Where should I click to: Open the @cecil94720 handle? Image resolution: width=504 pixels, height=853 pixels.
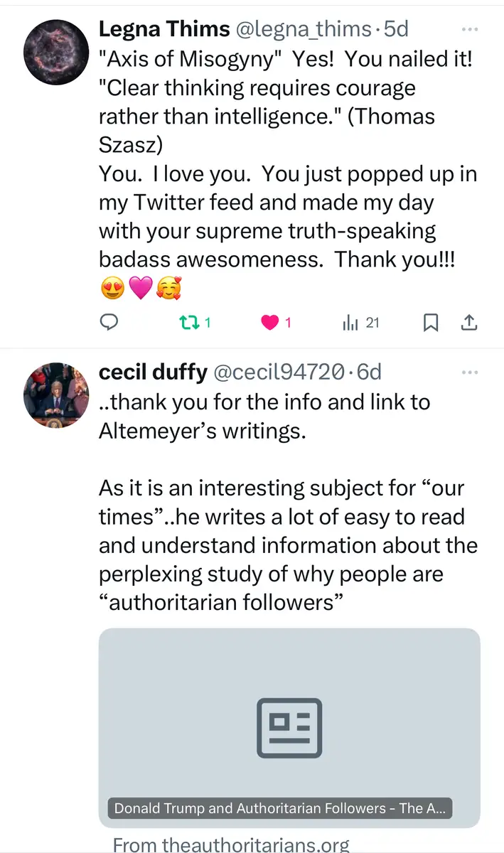[279, 372]
